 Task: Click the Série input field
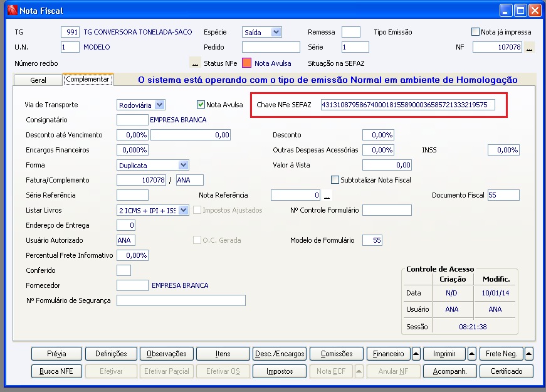click(355, 47)
